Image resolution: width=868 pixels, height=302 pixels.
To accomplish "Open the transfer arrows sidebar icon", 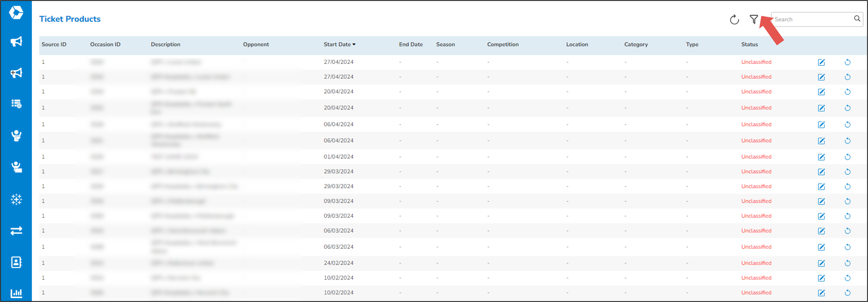I will (16, 230).
